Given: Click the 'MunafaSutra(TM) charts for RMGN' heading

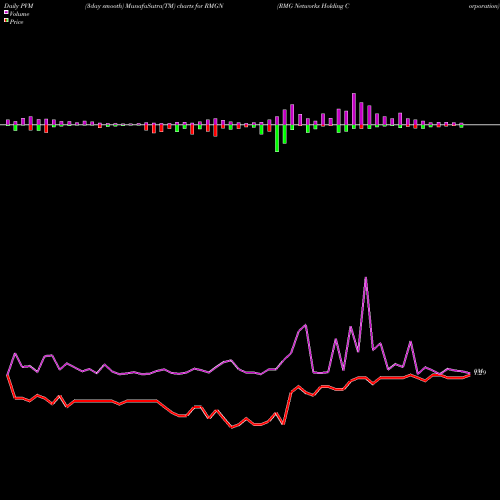Looking at the screenshot, I should tap(174, 6).
